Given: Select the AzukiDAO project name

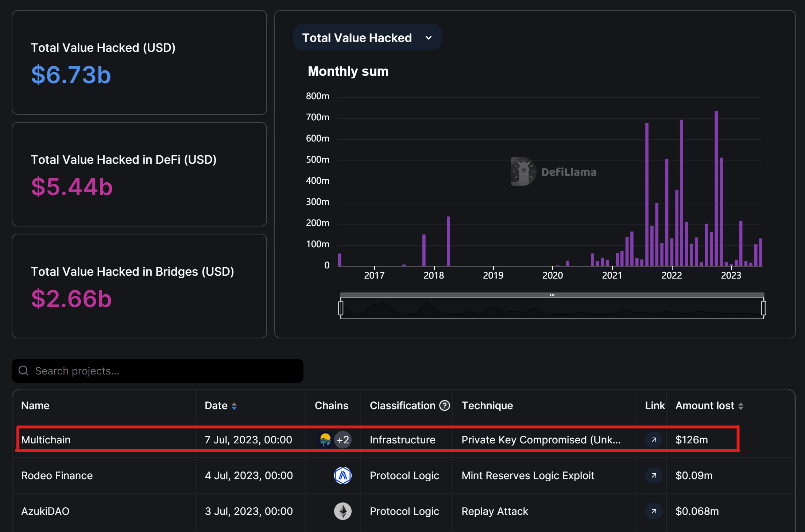Looking at the screenshot, I should (45, 511).
